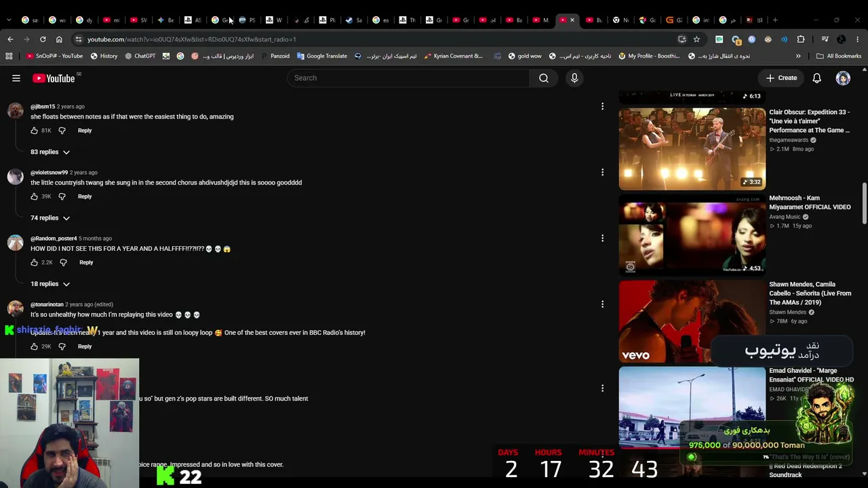Open the My Profile - Boosthi bookmark
868x488 pixels.
pyautogui.click(x=649, y=56)
